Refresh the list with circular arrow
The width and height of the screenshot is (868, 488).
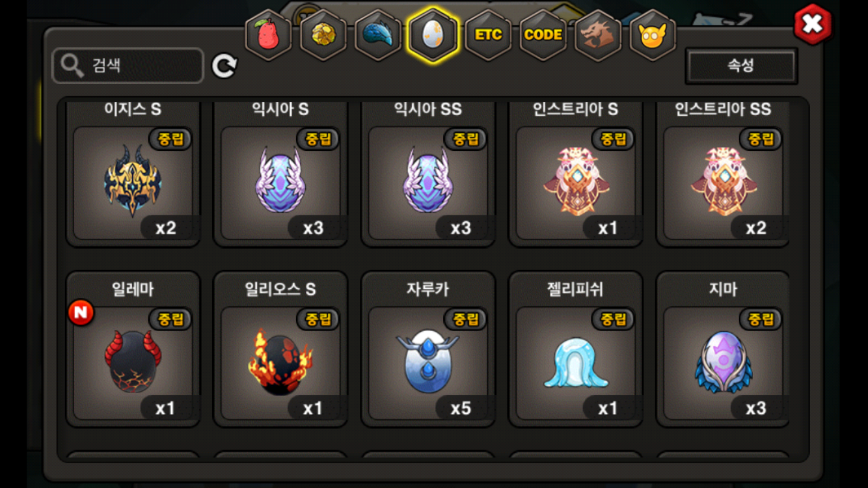[x=224, y=66]
